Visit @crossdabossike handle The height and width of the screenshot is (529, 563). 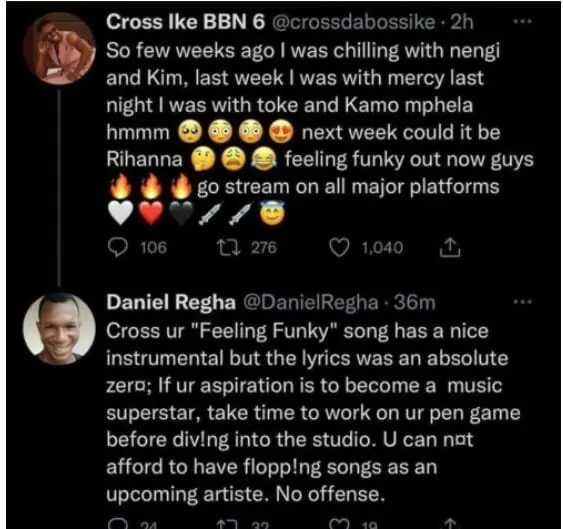354,22
